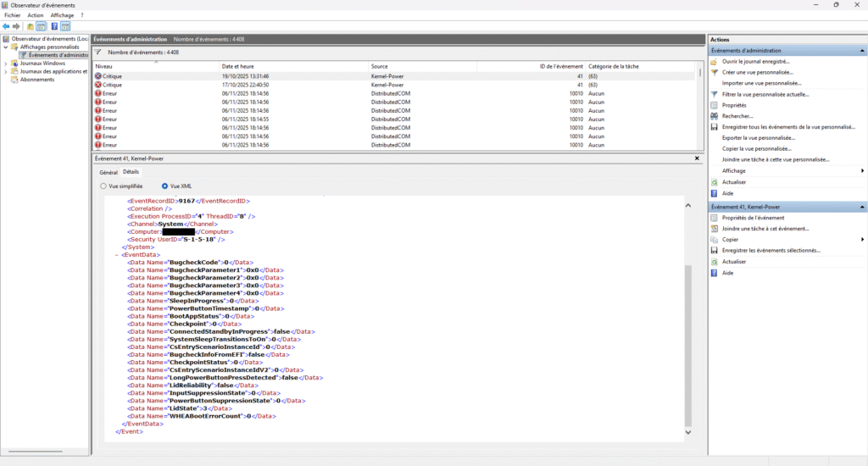Expand the Journaux Windows tree node

coord(5,64)
